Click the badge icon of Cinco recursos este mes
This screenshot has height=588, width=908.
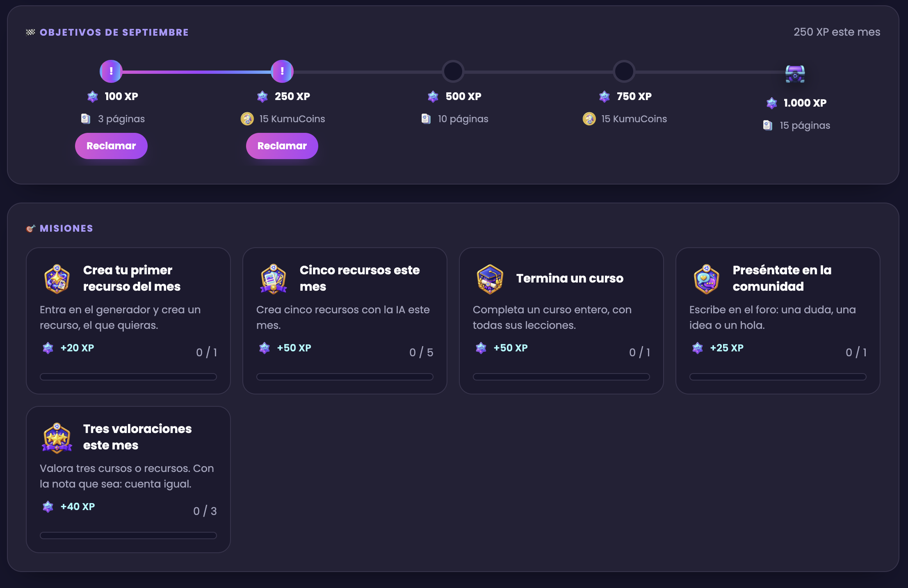pyautogui.click(x=274, y=279)
